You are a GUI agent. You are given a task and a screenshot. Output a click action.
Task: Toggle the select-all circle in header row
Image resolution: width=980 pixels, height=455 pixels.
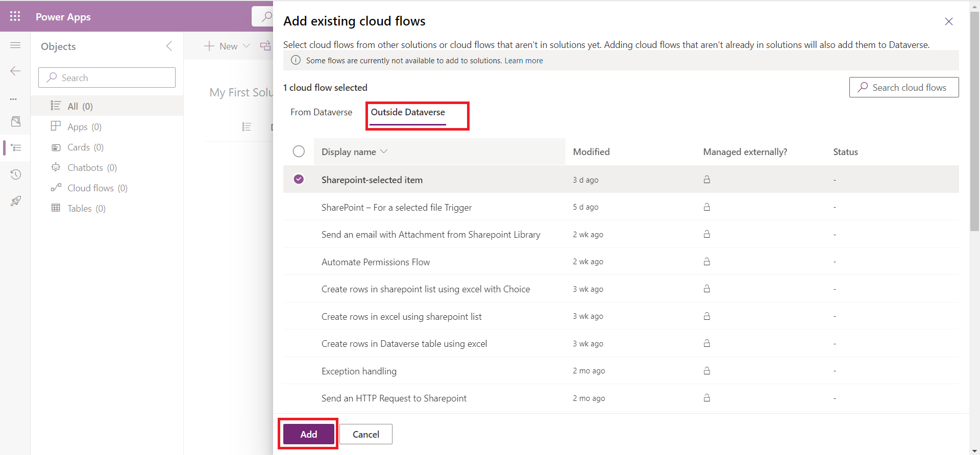coord(299,151)
